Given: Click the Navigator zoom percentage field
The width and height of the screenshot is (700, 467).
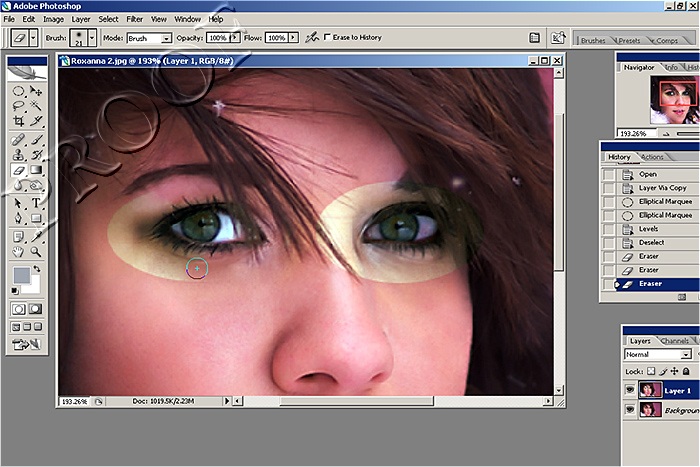Looking at the screenshot, I should click(x=636, y=133).
